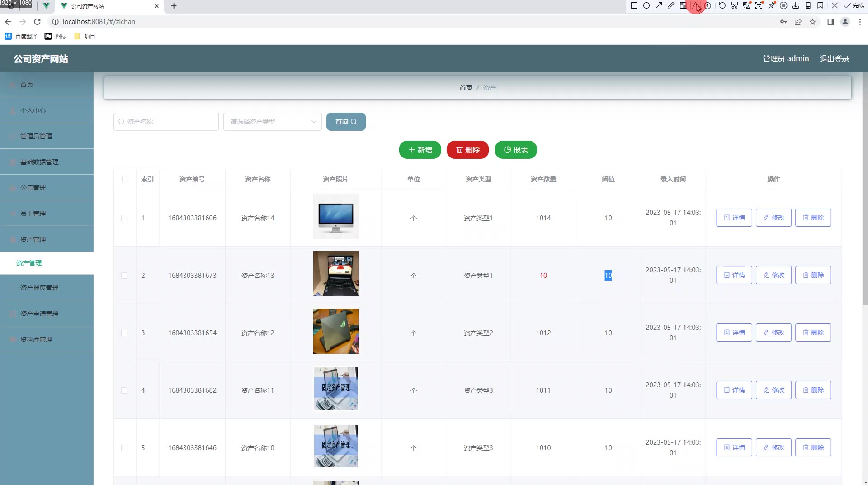Click 修改 for 资产名称13
868x485 pixels.
[x=774, y=275]
